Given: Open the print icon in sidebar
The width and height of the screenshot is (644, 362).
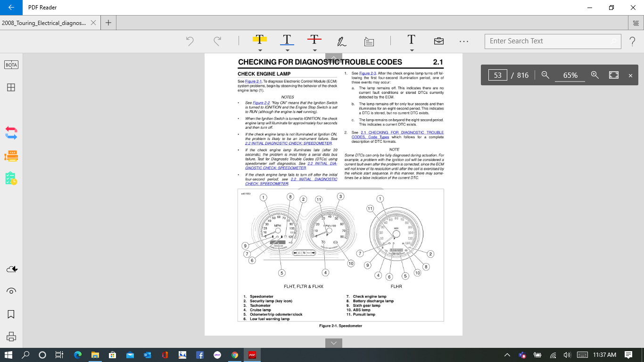Looking at the screenshot, I should tap(11, 337).
